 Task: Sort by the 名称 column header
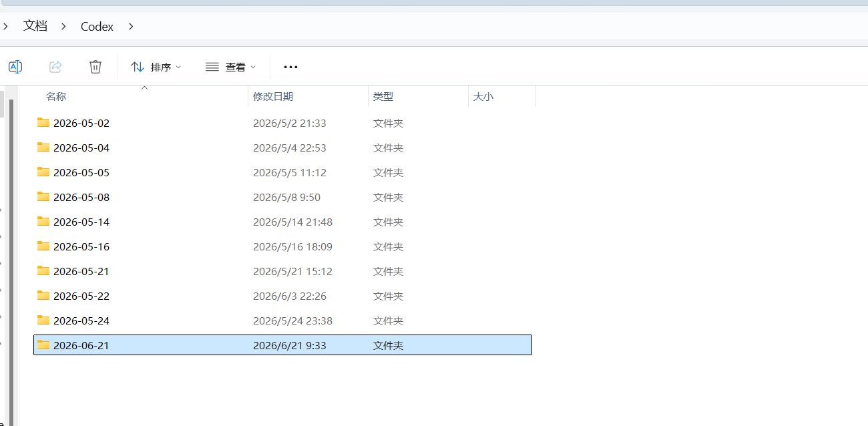(56, 96)
